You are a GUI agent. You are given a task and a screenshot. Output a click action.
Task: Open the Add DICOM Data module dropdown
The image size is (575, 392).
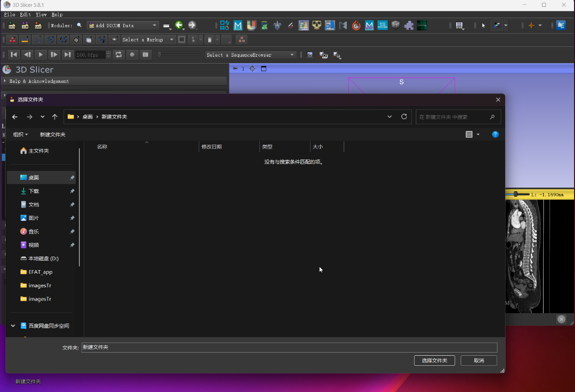pos(123,25)
